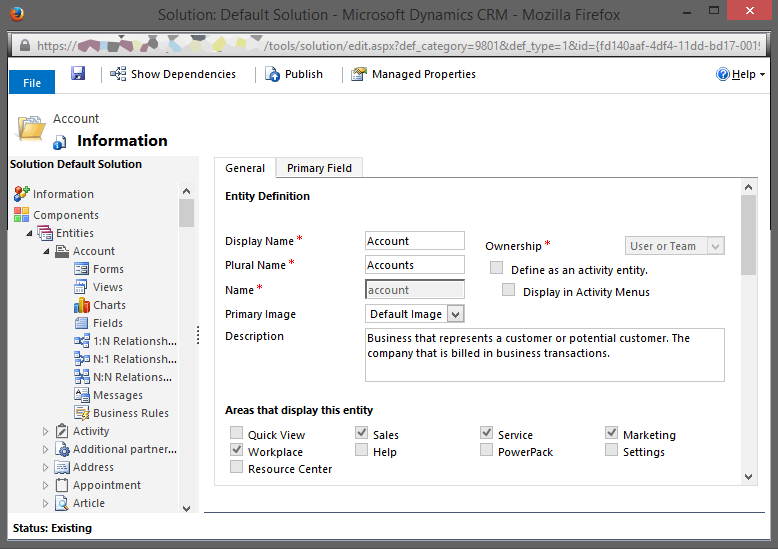The image size is (778, 549).
Task: Click the Business Rules icon
Action: tap(82, 413)
